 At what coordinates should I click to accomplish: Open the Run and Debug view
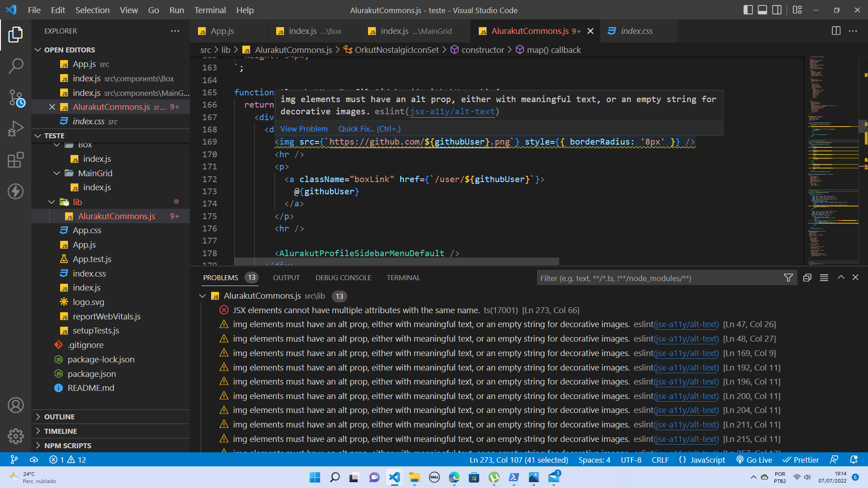pos(15,129)
